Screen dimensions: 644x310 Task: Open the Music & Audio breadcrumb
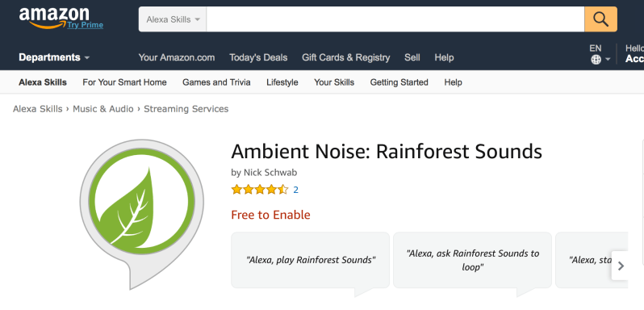103,109
